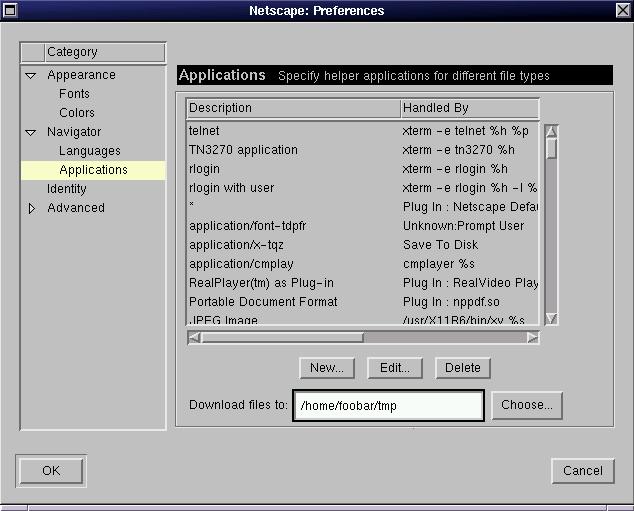
Task: Collapse the Appearance category arrow
Action: [31, 76]
